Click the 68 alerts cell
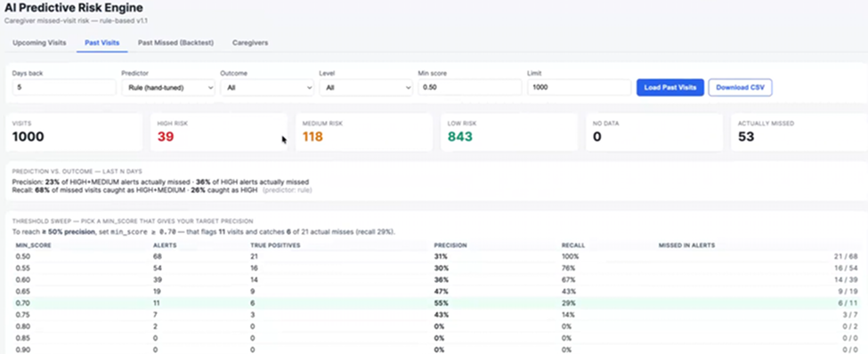This screenshot has height=354, width=868. pos(158,257)
